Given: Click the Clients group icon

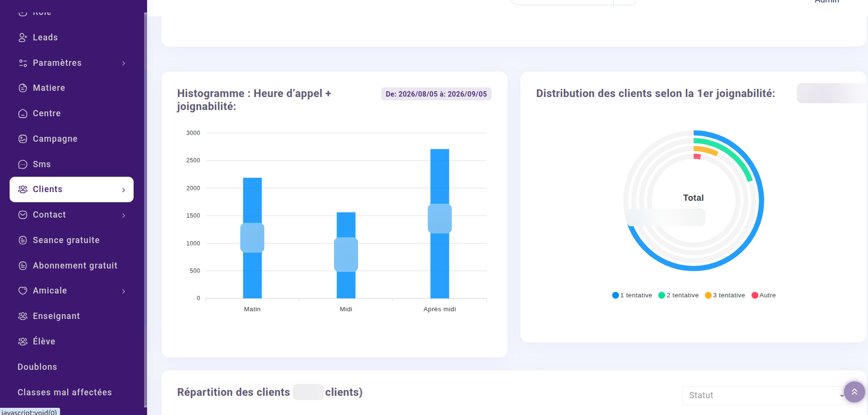Looking at the screenshot, I should pyautogui.click(x=23, y=189).
